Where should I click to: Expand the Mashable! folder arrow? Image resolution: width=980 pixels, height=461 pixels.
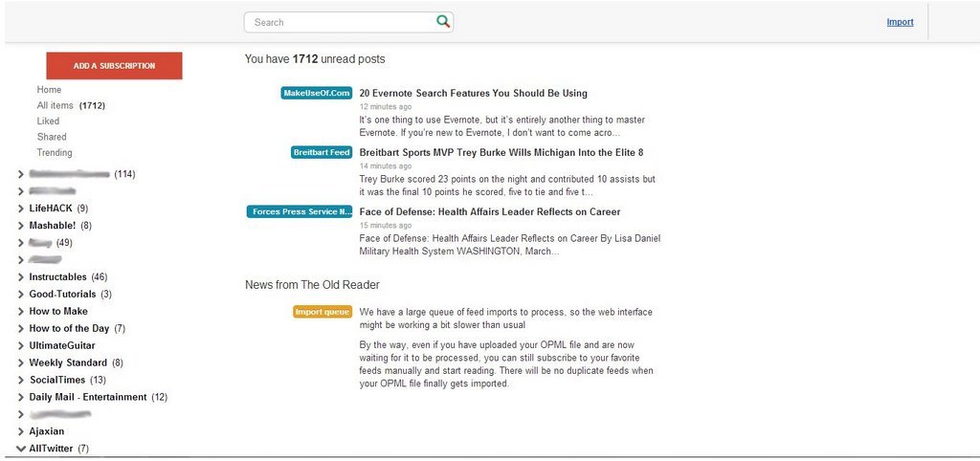(x=21, y=226)
